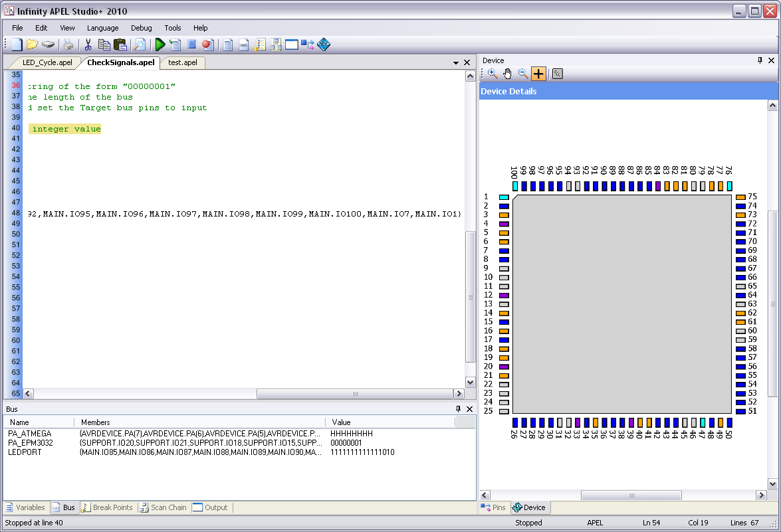Select the Zoom In tool in Device panel

493,74
